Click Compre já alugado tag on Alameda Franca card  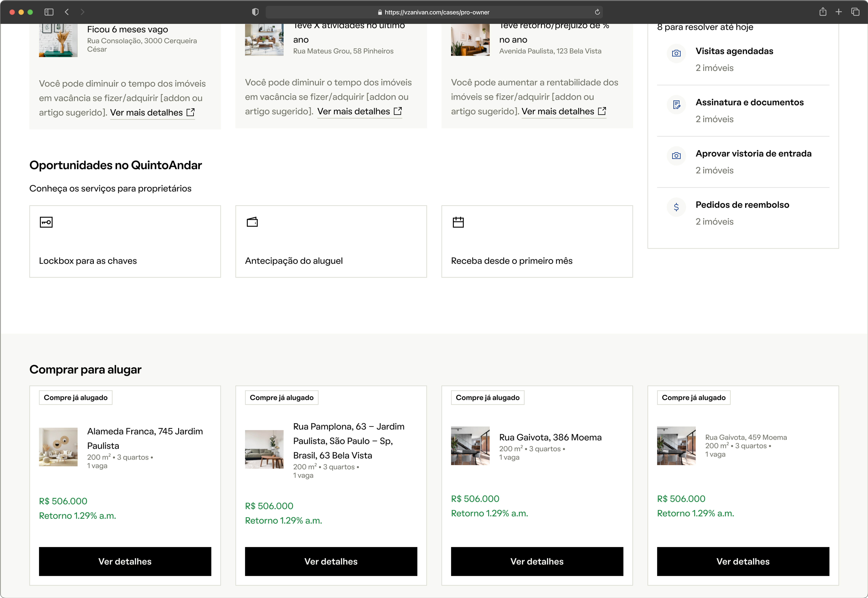[76, 398]
